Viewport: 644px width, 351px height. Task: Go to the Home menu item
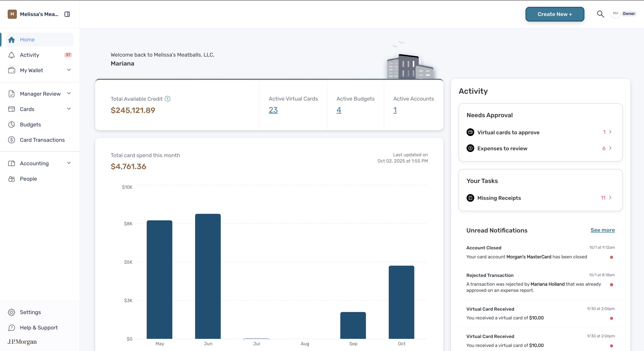(40, 39)
